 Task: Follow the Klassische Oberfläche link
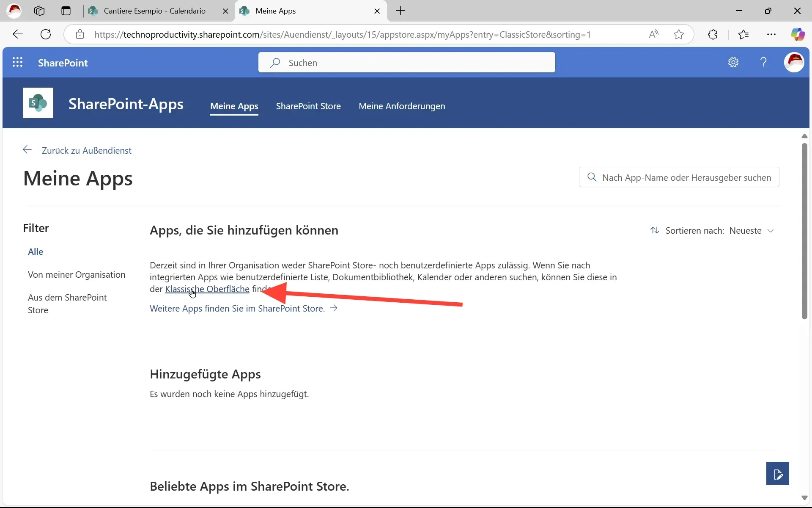[x=207, y=289]
